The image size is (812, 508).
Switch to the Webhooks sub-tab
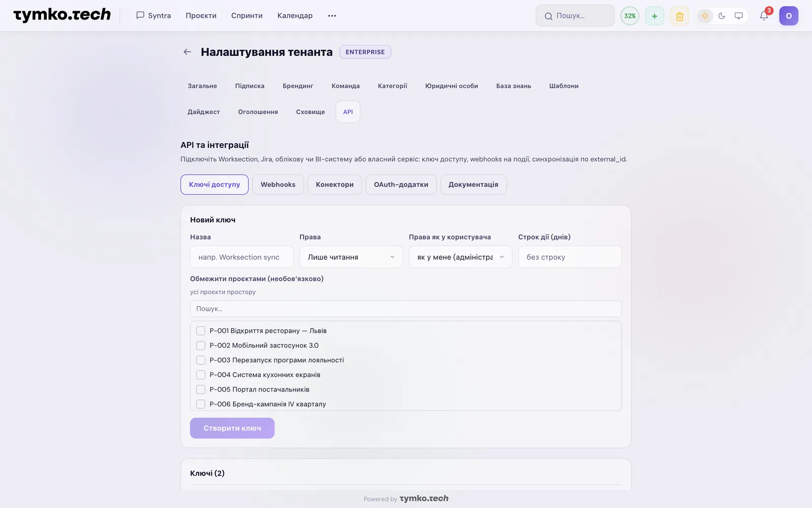pyautogui.click(x=278, y=184)
